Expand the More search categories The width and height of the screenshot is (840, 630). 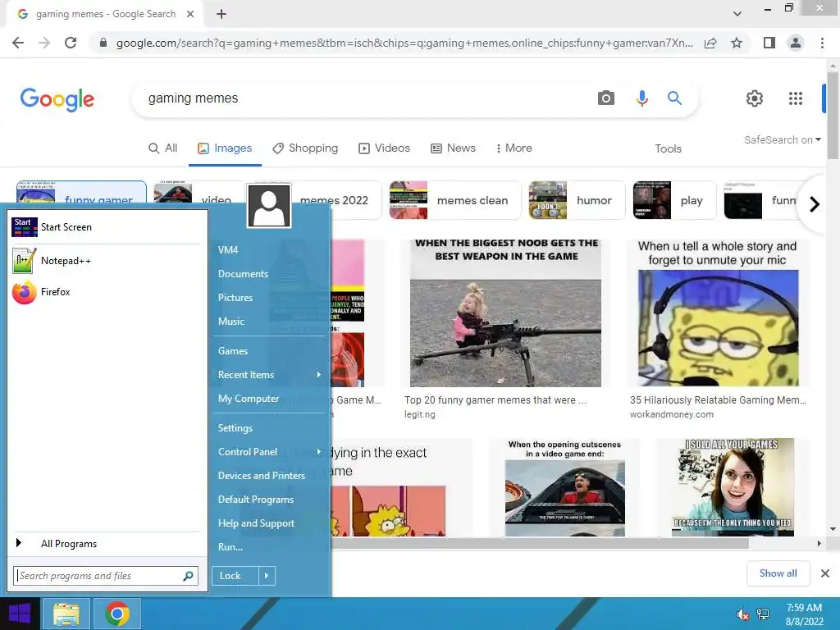tap(514, 148)
